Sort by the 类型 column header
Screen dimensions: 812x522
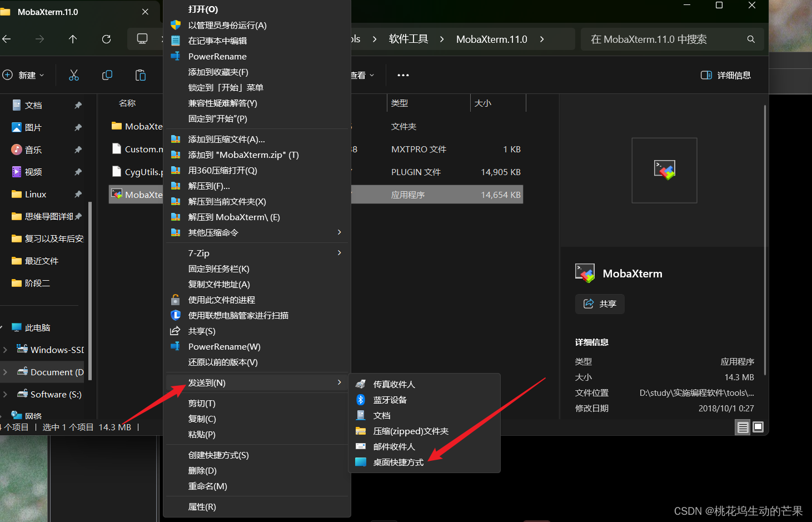[429, 103]
